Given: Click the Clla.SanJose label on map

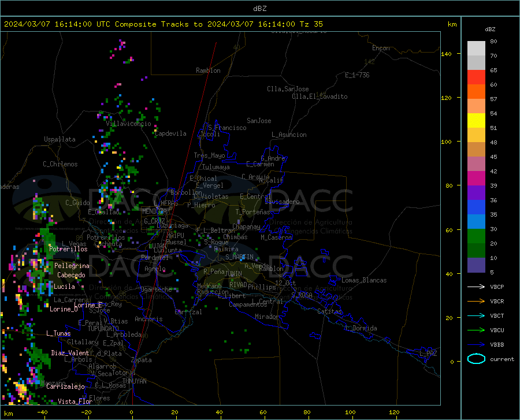Looking at the screenshot, I should point(288,89).
